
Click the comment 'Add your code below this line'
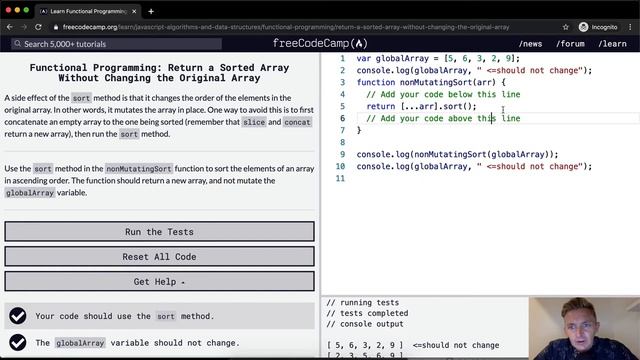443,94
